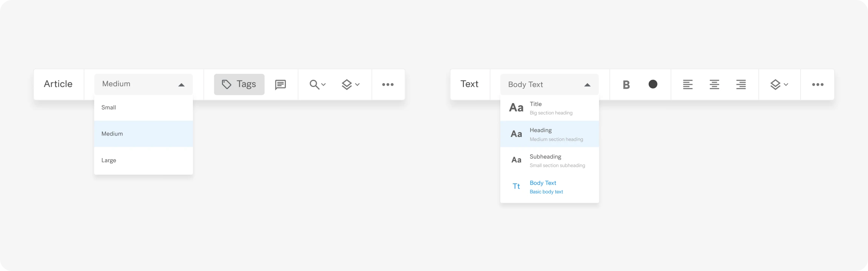Toggle bold formatting
Viewport: 868px width, 271px height.
click(626, 85)
